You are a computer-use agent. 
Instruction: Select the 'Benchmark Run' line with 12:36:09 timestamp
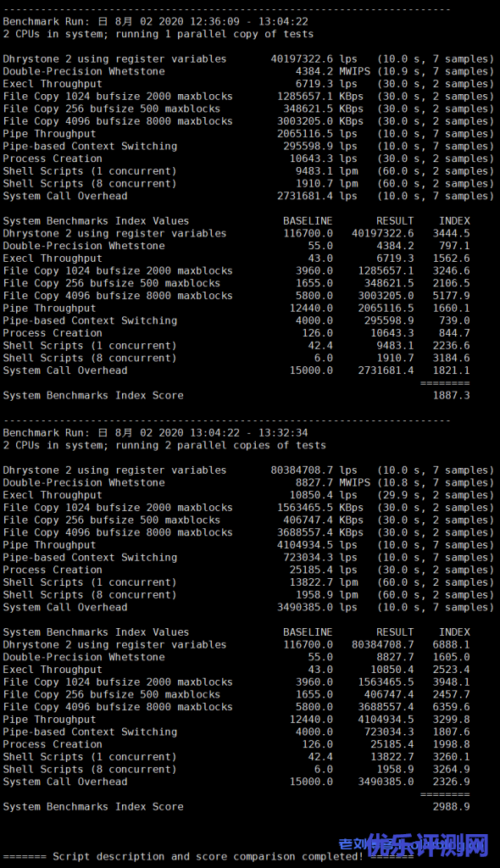[156, 21]
